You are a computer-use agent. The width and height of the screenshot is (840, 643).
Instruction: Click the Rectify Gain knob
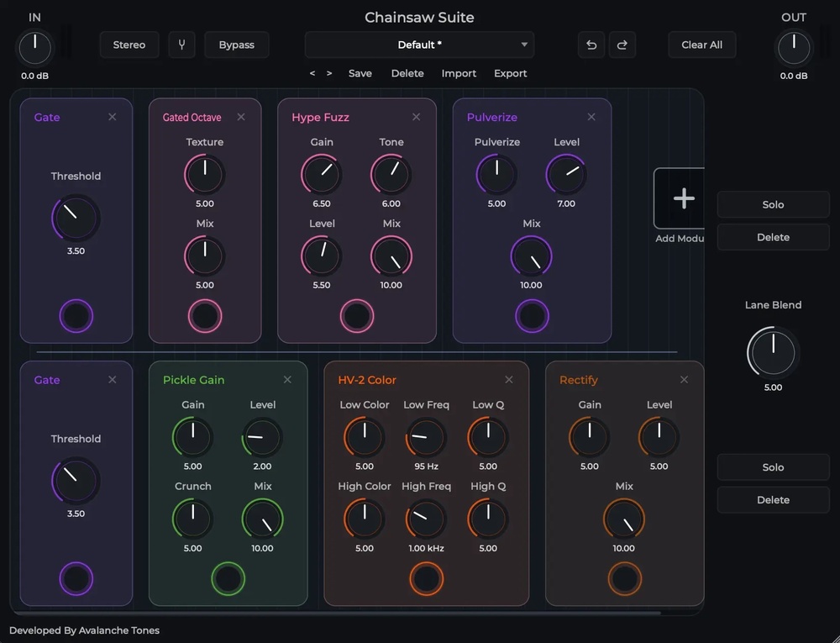tap(590, 437)
